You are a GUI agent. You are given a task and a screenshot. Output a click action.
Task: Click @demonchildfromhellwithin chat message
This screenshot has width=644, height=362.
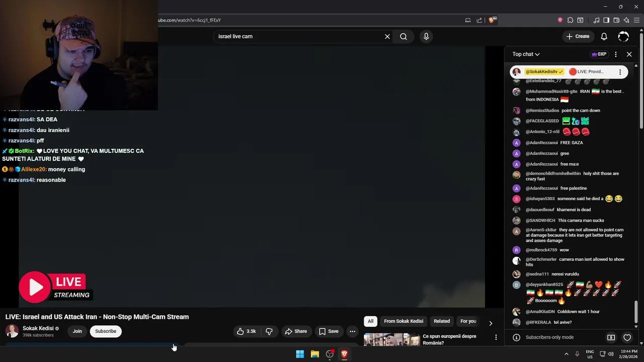(572, 176)
